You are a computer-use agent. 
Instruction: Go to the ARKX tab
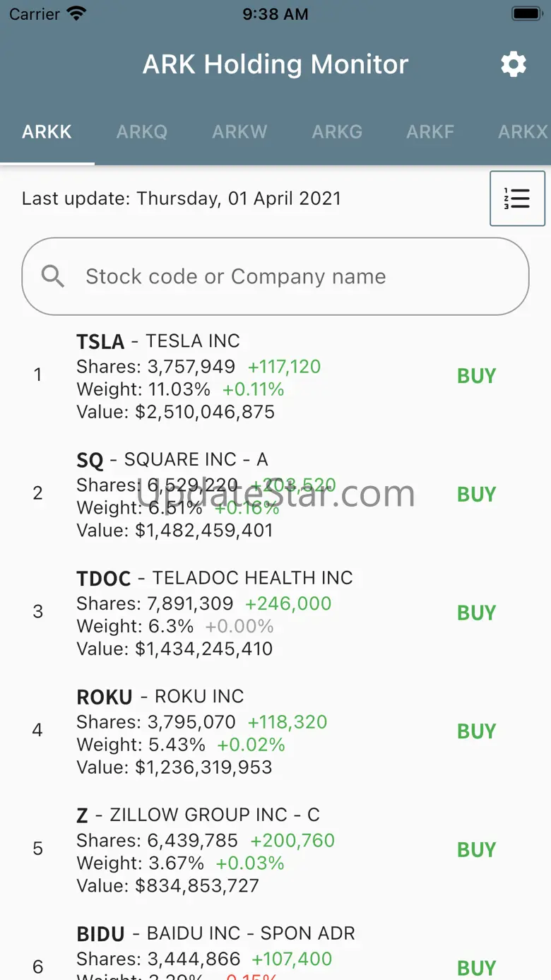pos(522,132)
